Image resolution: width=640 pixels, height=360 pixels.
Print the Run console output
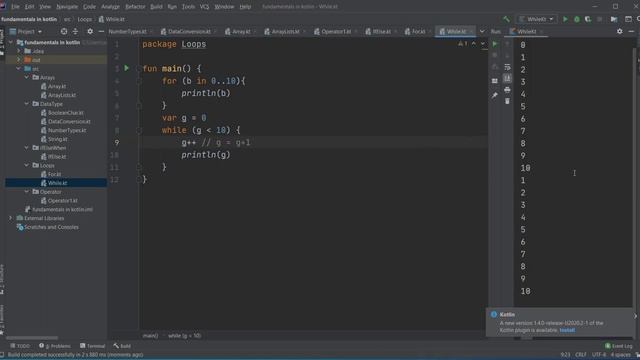[507, 90]
